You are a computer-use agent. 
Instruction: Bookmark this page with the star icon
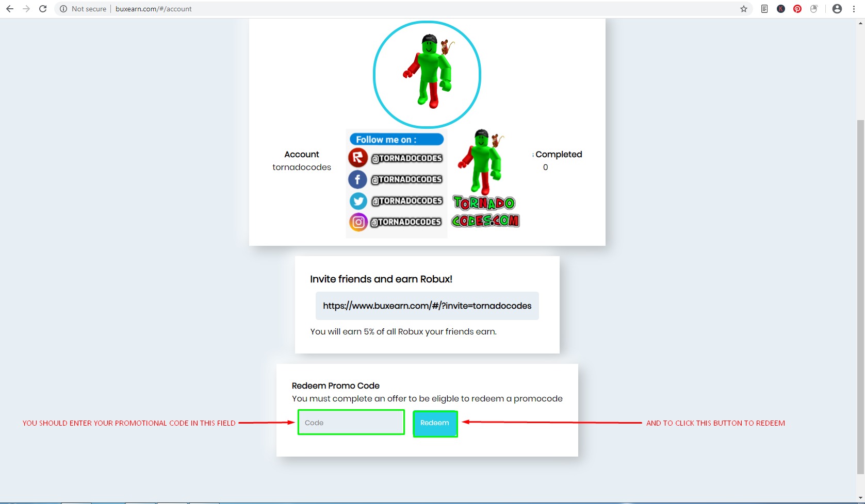click(744, 9)
